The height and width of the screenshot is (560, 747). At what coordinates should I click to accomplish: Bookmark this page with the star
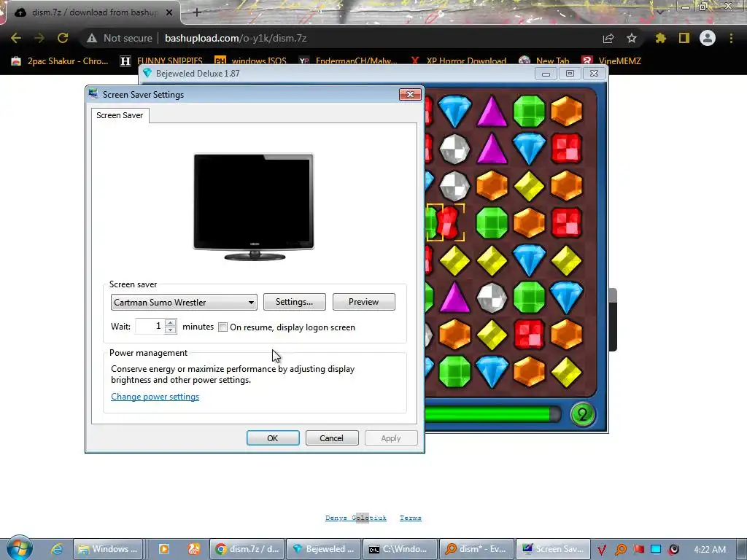click(632, 38)
